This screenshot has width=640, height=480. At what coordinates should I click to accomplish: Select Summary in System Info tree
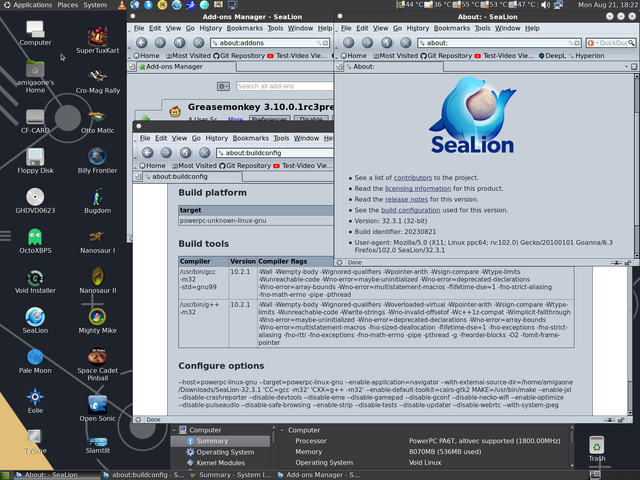(x=212, y=441)
